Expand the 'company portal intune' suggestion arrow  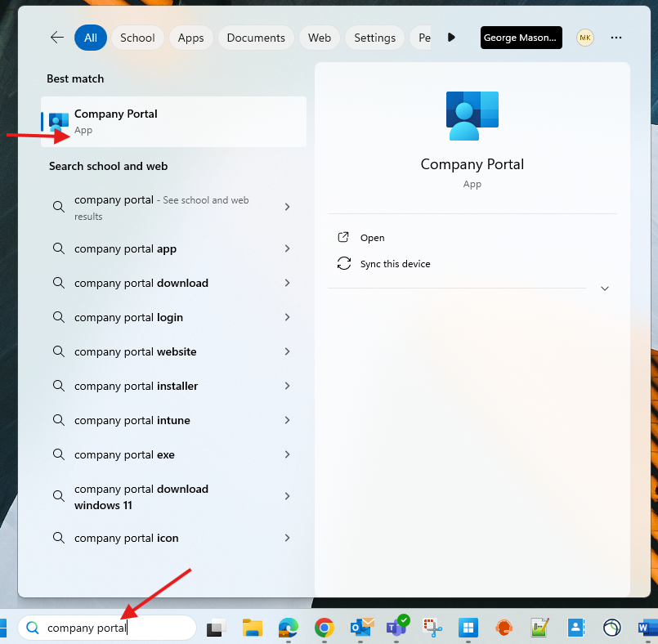[x=287, y=420]
